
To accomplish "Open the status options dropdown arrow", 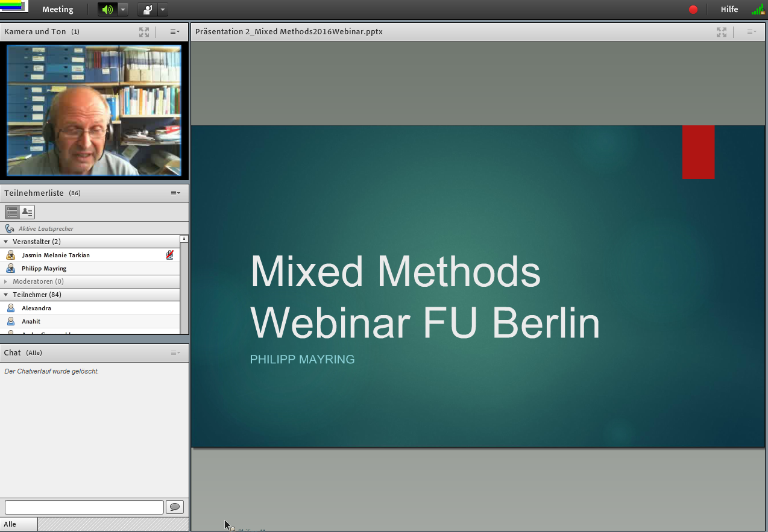I will coord(163,9).
